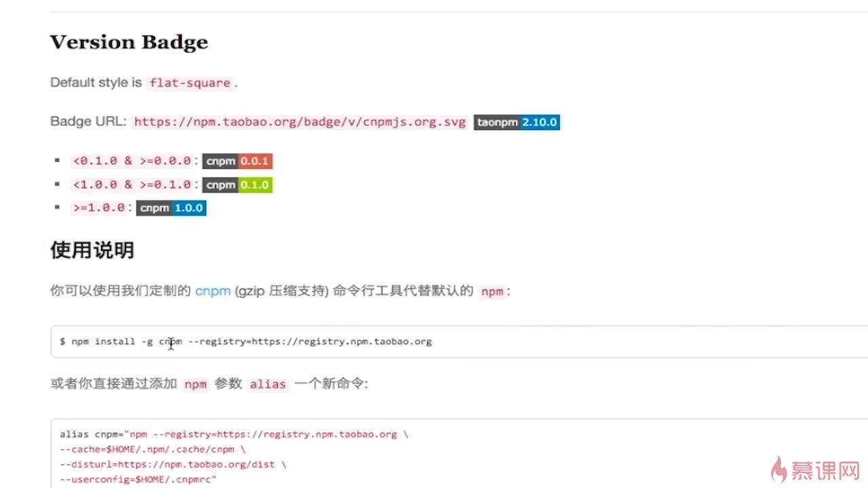Click the --disturl=https://npm.taobao.org/dist line

point(173,464)
